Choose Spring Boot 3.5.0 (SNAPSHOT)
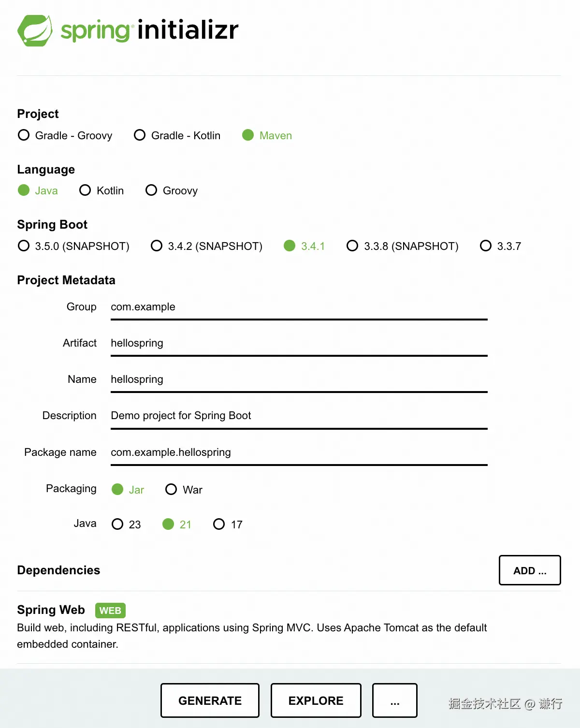Image resolution: width=580 pixels, height=728 pixels. pyautogui.click(x=24, y=246)
